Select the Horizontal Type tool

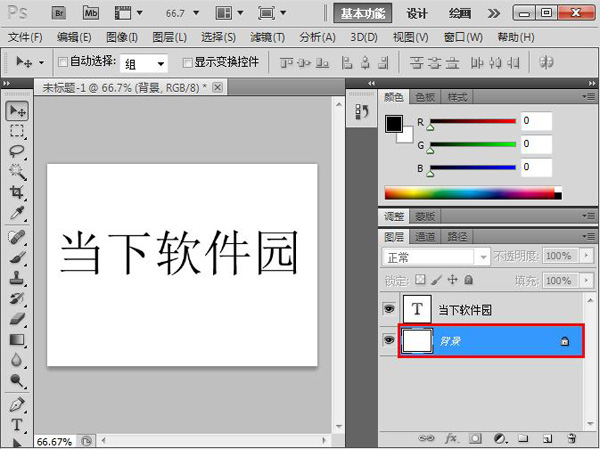(17, 425)
